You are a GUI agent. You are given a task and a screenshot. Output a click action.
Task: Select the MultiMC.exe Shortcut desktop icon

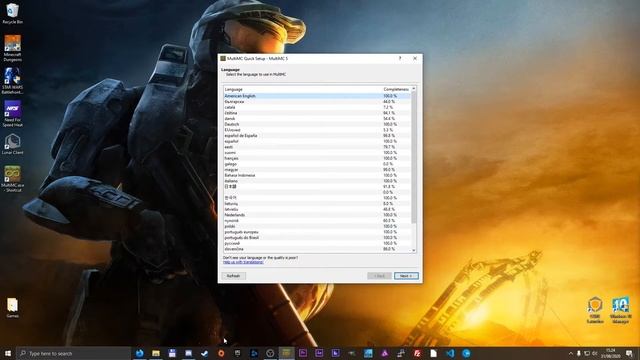13,179
